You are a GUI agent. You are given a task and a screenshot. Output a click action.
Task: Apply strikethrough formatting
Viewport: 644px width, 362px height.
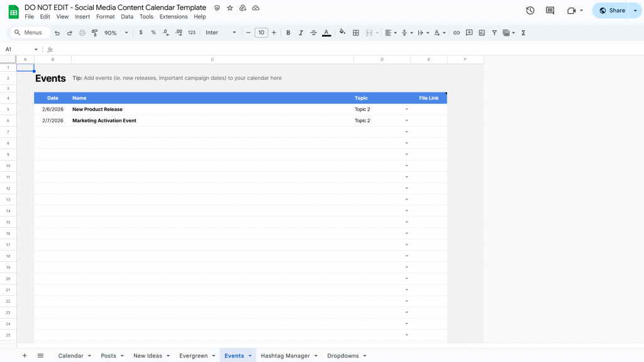coord(313,33)
